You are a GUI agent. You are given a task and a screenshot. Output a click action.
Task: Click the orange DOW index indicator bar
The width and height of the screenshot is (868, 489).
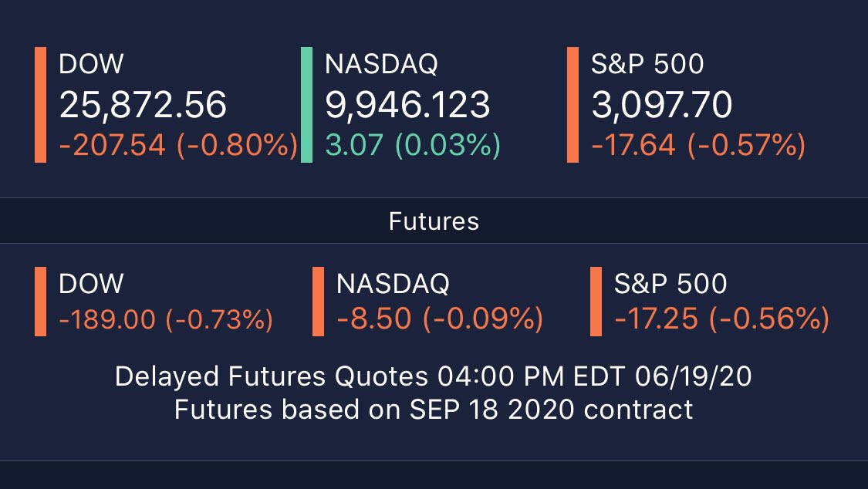click(x=40, y=105)
